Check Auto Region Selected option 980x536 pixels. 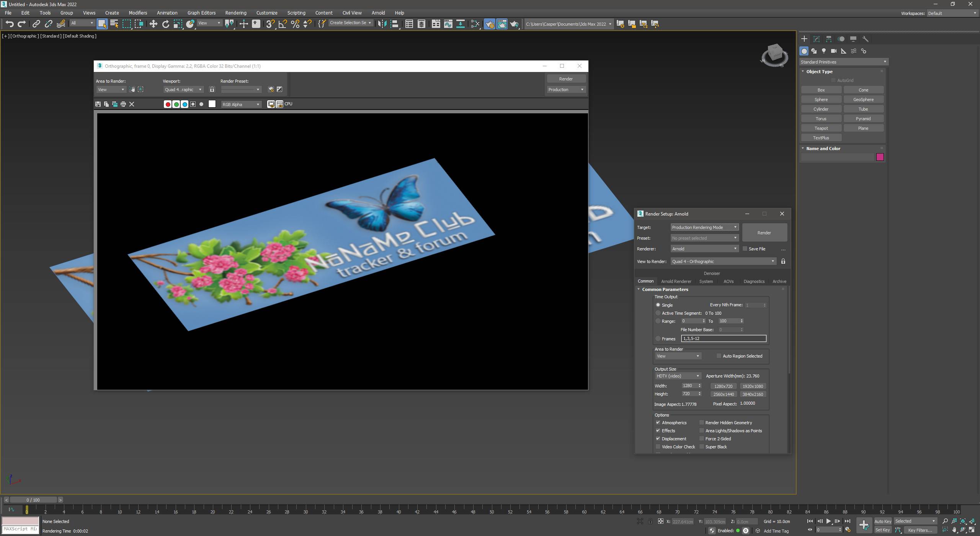(x=719, y=356)
